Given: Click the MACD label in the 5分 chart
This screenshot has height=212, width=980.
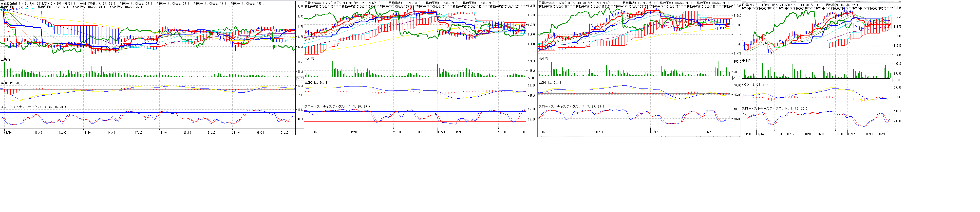Looking at the screenshot, I should tap(14, 83).
